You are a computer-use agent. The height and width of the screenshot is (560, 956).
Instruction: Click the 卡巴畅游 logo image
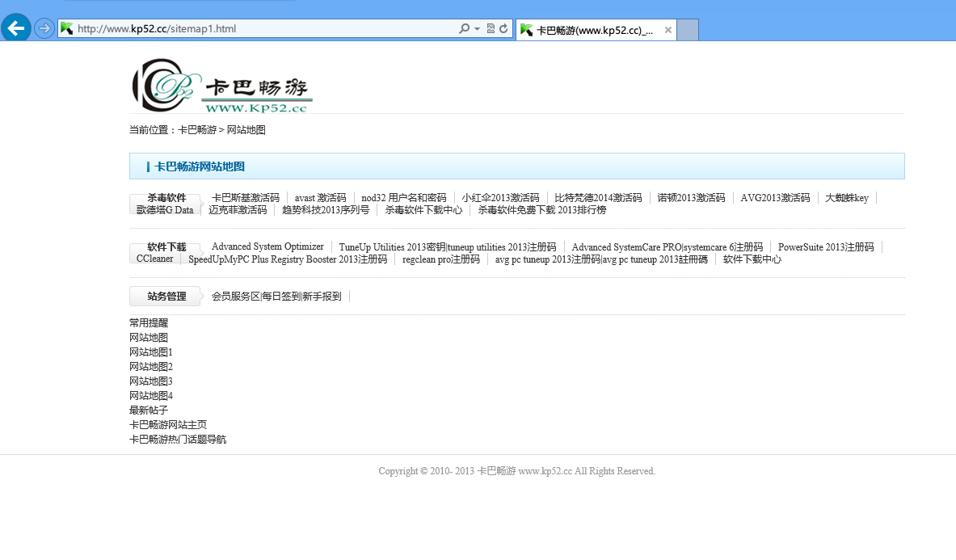click(x=221, y=85)
